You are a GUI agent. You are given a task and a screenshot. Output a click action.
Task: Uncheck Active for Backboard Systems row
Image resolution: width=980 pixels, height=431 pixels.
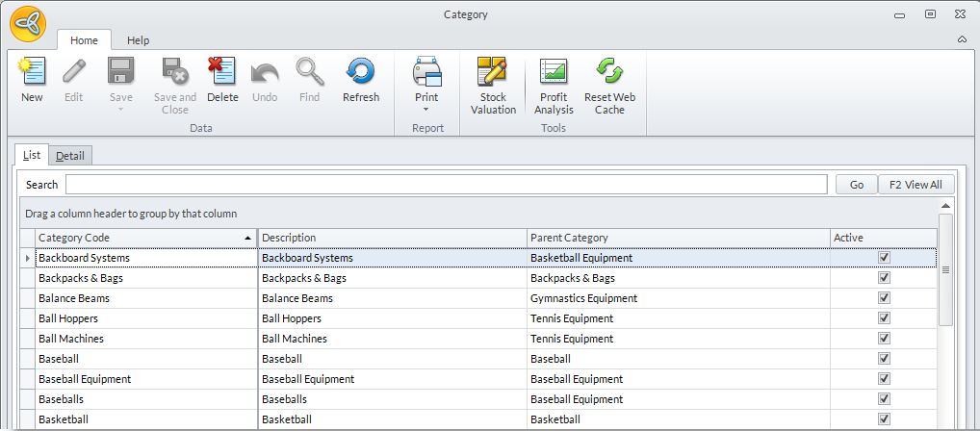884,258
